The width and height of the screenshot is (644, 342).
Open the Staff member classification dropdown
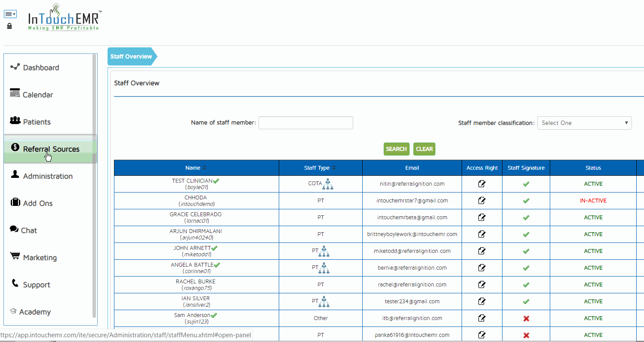584,123
